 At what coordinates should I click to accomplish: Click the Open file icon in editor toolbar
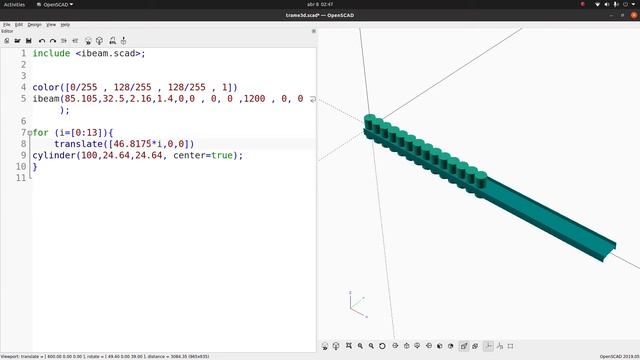pos(18,41)
